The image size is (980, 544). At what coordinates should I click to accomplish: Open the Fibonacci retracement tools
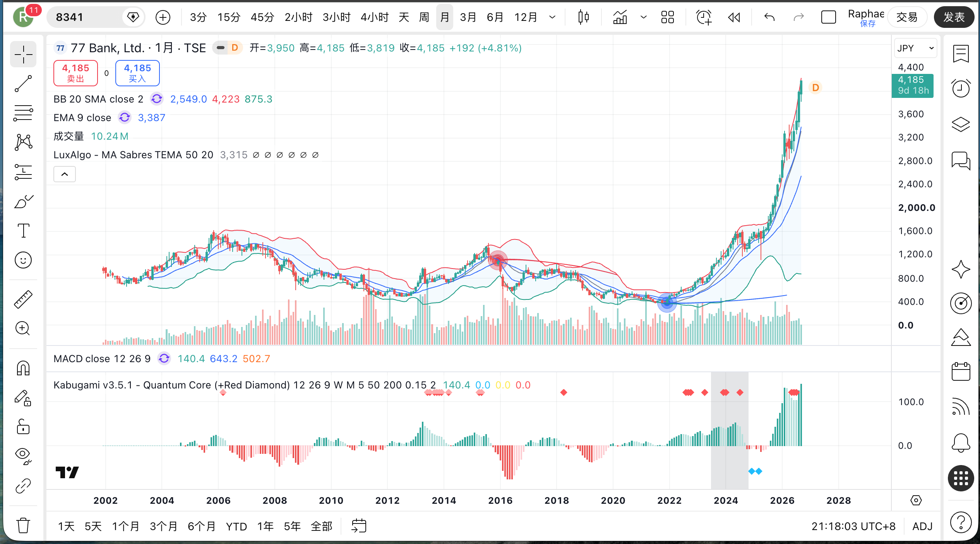[23, 113]
